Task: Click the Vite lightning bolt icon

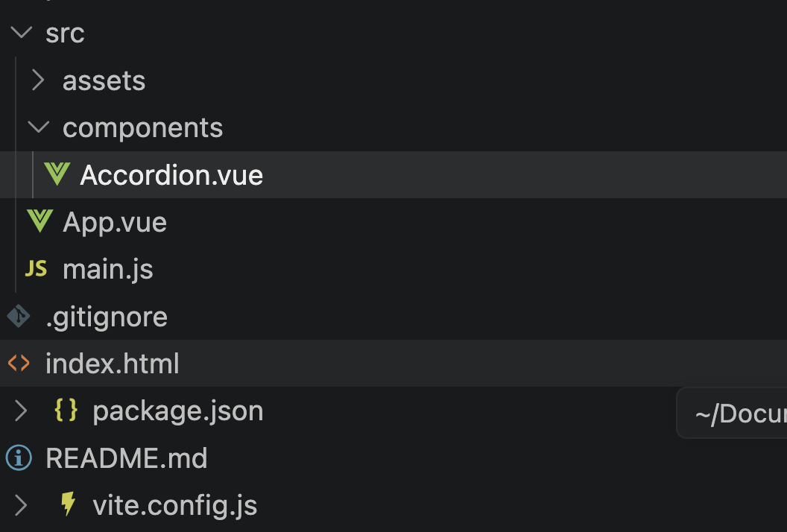Action: pos(68,504)
